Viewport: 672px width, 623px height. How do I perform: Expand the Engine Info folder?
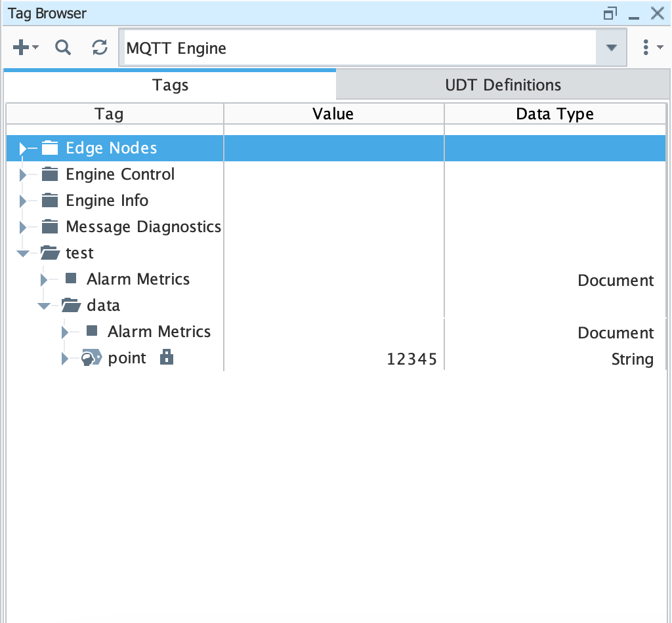click(x=23, y=201)
